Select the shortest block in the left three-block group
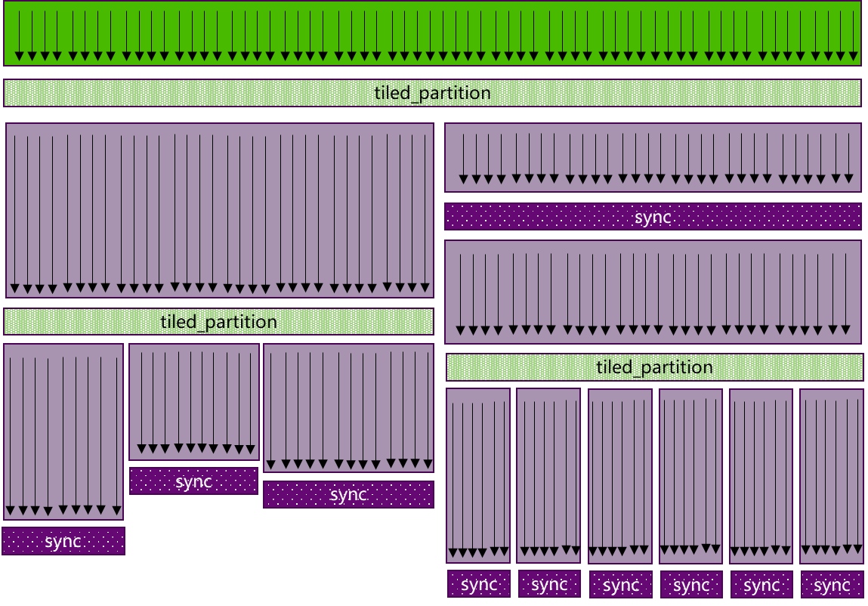This screenshot has width=868, height=606. tap(194, 402)
